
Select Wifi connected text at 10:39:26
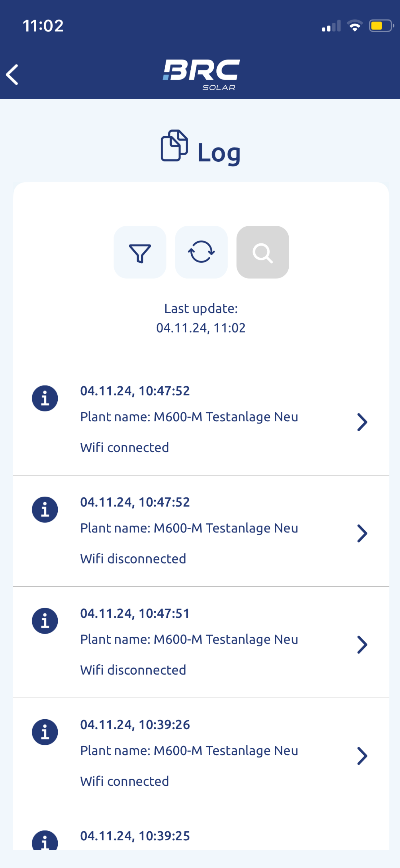[x=125, y=781]
